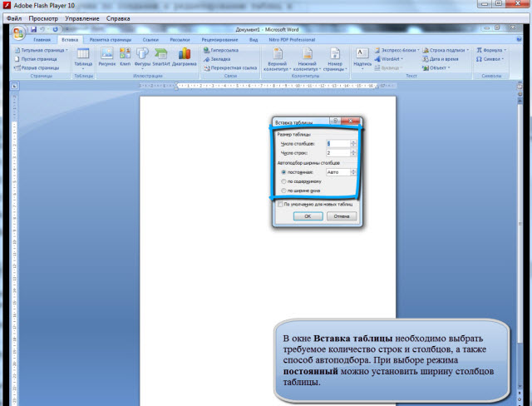Click the horizontal ruler
The width and height of the screenshot is (532, 406).
click(268, 87)
